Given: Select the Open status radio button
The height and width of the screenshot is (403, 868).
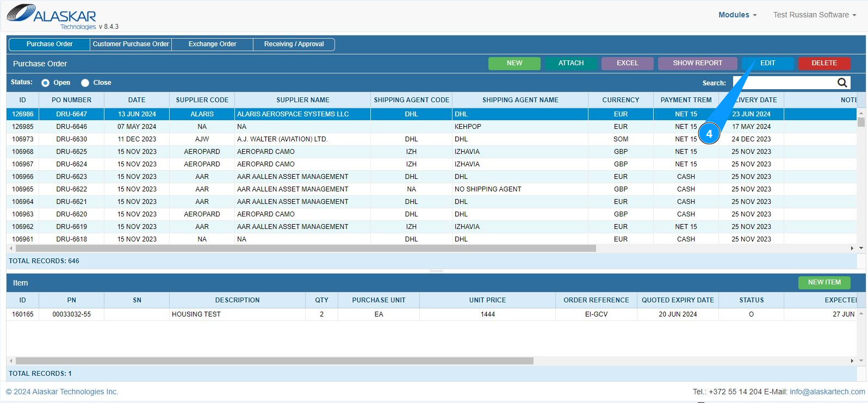Looking at the screenshot, I should coord(46,83).
